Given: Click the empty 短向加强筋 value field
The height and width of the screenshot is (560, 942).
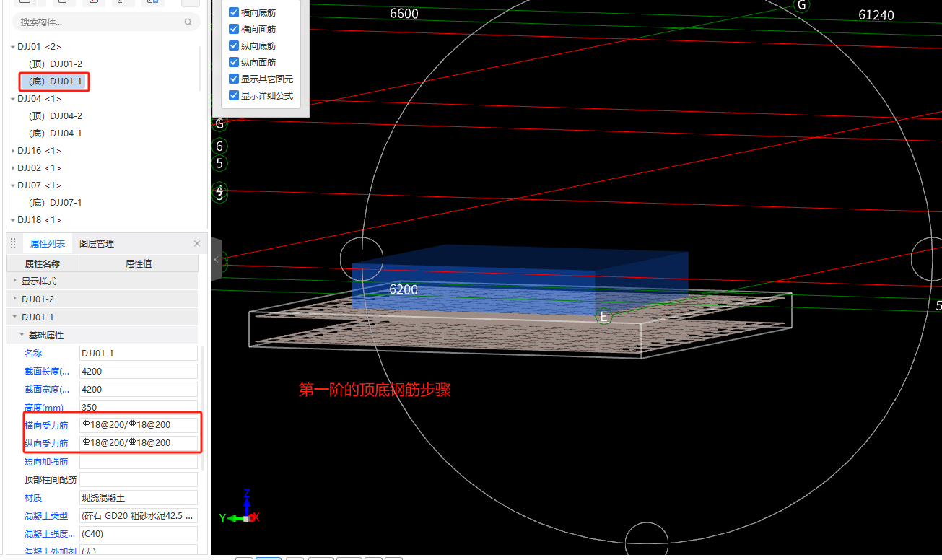Looking at the screenshot, I should [x=139, y=461].
